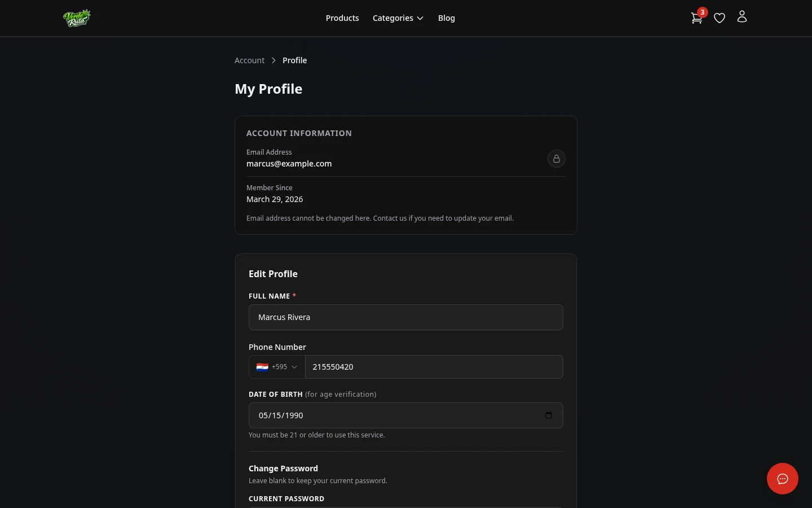812x508 pixels.
Task: Open the shopping cart with 3 items
Action: (x=697, y=17)
